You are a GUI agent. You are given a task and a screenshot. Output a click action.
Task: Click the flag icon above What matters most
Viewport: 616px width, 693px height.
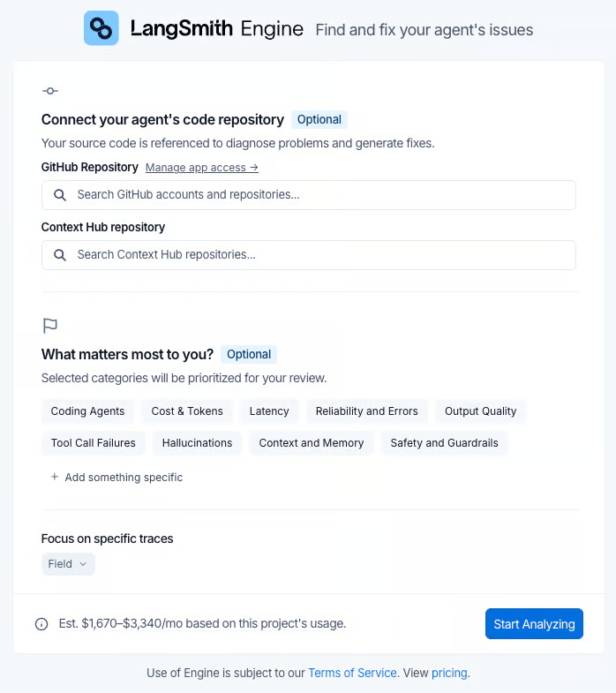50,326
